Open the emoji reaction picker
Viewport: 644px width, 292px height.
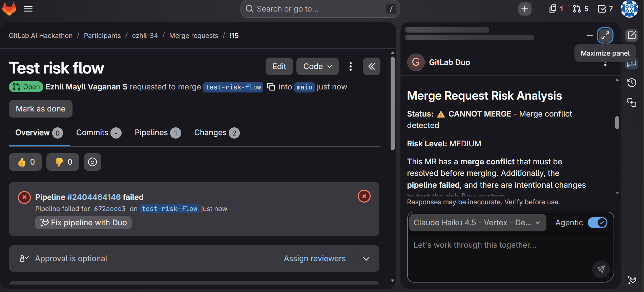click(92, 162)
